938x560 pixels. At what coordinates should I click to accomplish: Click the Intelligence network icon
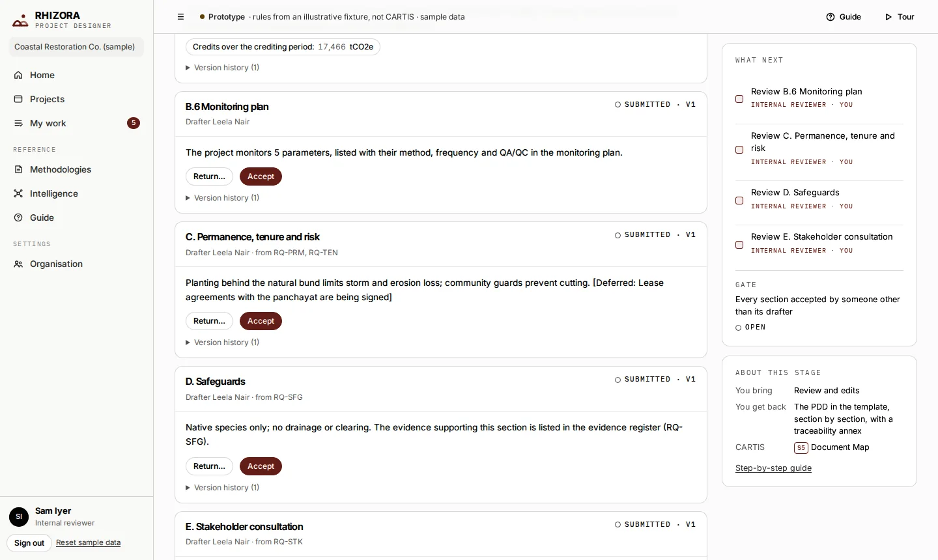[18, 193]
